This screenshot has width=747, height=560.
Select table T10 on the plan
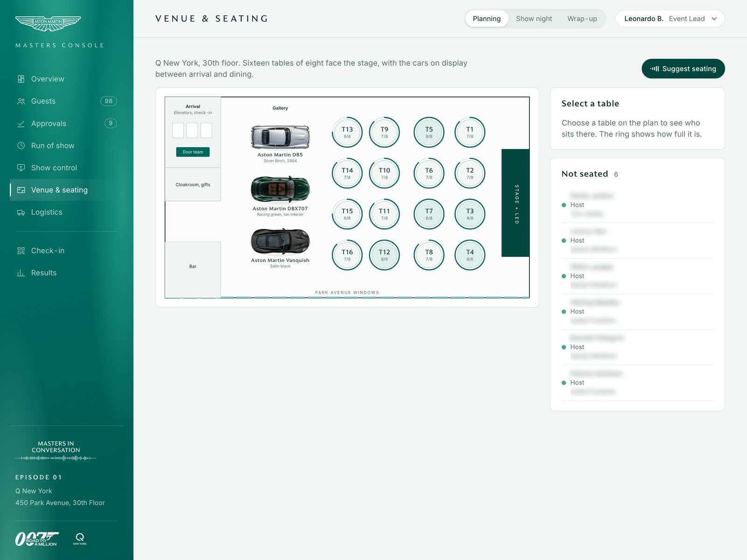(x=384, y=173)
